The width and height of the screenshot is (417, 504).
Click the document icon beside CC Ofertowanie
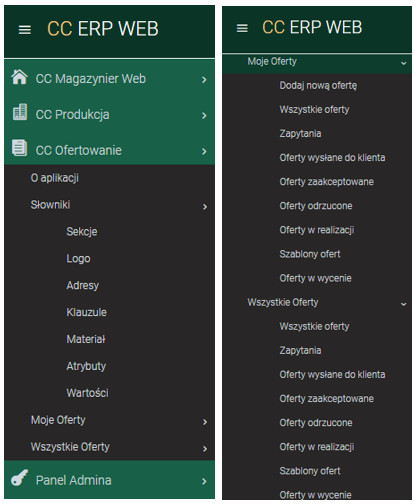point(20,148)
